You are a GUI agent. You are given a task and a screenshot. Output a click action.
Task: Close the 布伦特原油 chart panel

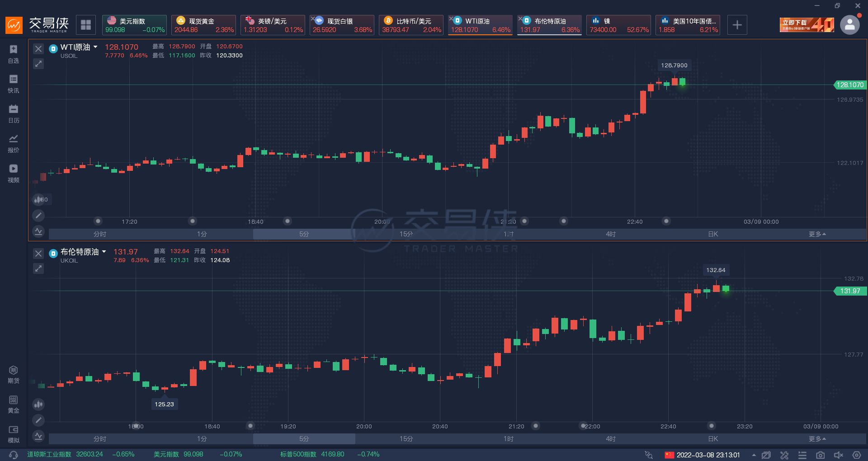[x=38, y=254]
